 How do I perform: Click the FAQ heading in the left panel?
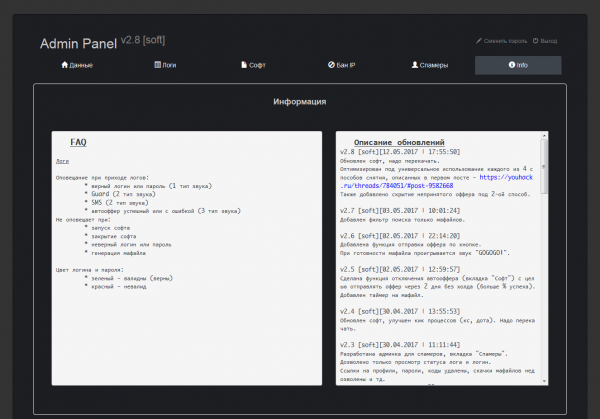point(78,143)
